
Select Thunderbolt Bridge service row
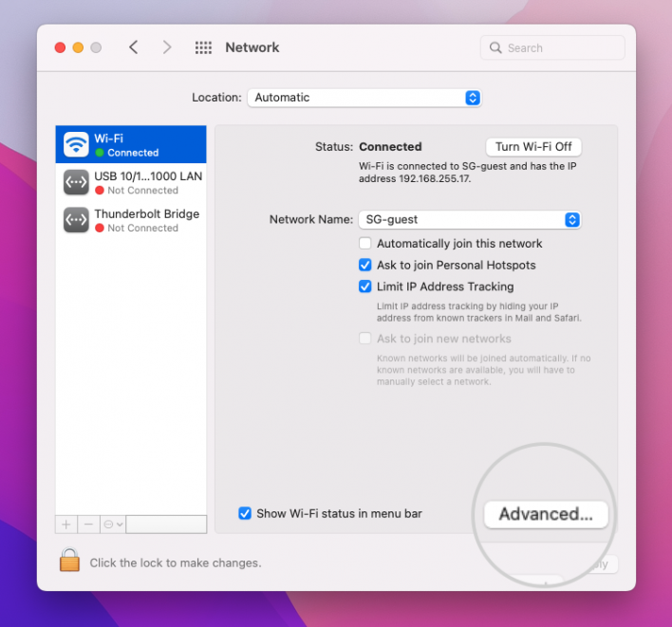131,220
